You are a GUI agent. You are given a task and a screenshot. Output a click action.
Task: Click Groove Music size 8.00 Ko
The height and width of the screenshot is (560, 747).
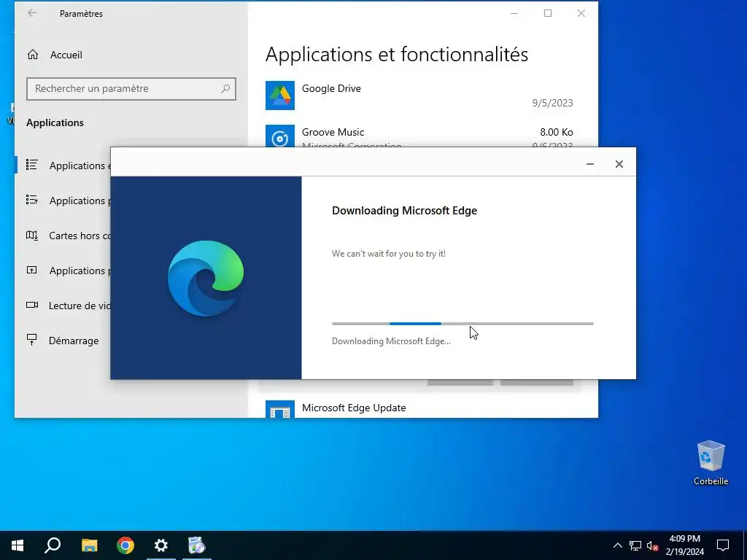tap(557, 133)
